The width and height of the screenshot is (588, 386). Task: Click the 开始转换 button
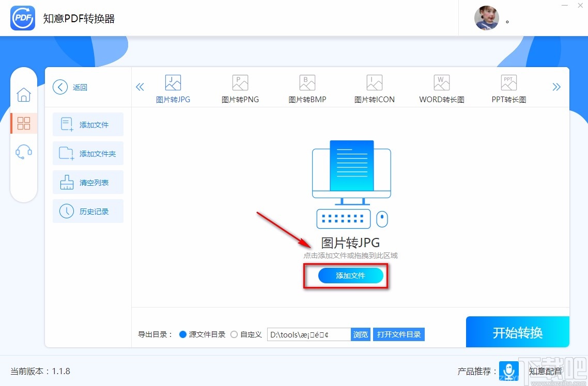click(x=517, y=332)
